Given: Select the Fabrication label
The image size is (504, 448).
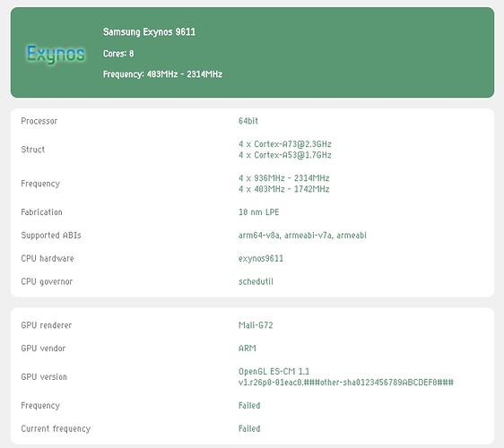Looking at the screenshot, I should pyautogui.click(x=41, y=212).
